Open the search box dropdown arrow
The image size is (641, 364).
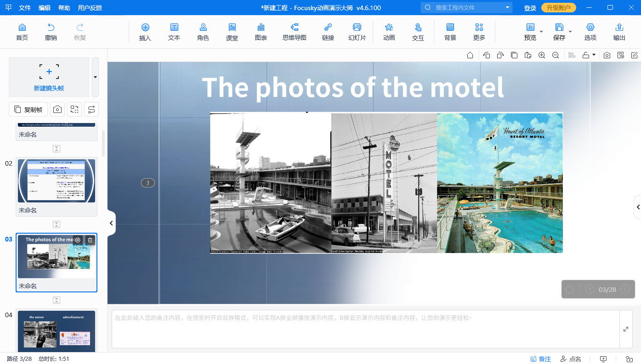tap(507, 7)
